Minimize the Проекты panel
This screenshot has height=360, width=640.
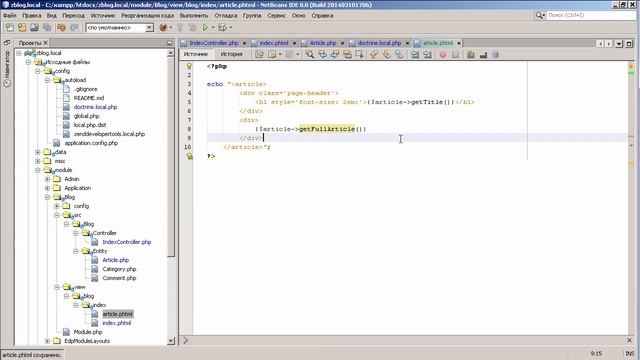click(x=170, y=43)
